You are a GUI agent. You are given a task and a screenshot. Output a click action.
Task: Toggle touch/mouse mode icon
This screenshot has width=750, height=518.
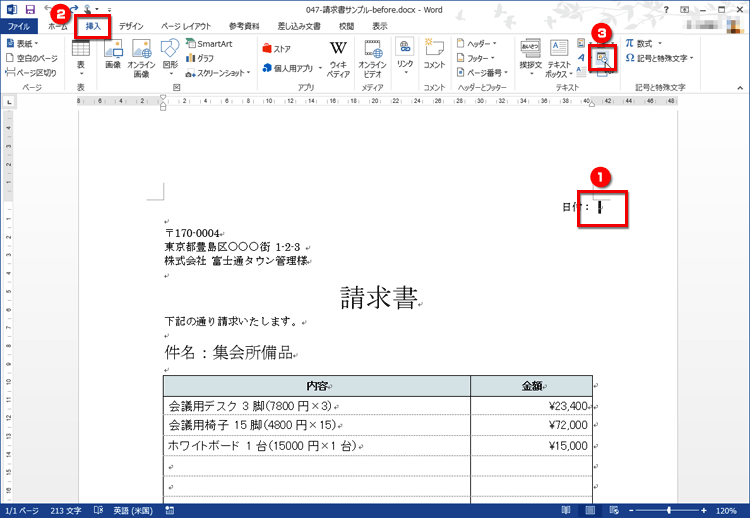(88, 9)
